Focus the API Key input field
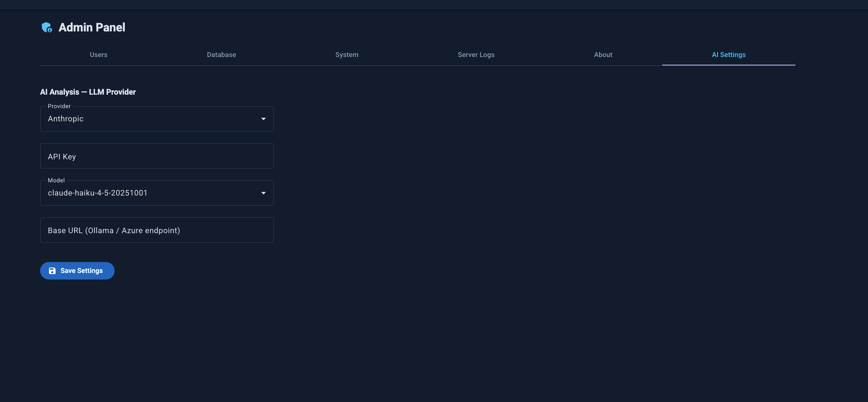The image size is (868, 402). coord(157,156)
